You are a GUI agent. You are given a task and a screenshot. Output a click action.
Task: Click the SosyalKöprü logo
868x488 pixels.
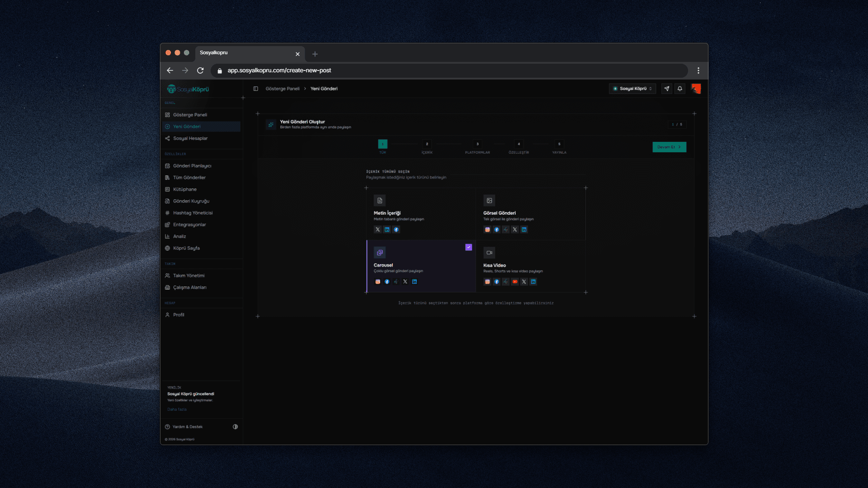tap(188, 89)
